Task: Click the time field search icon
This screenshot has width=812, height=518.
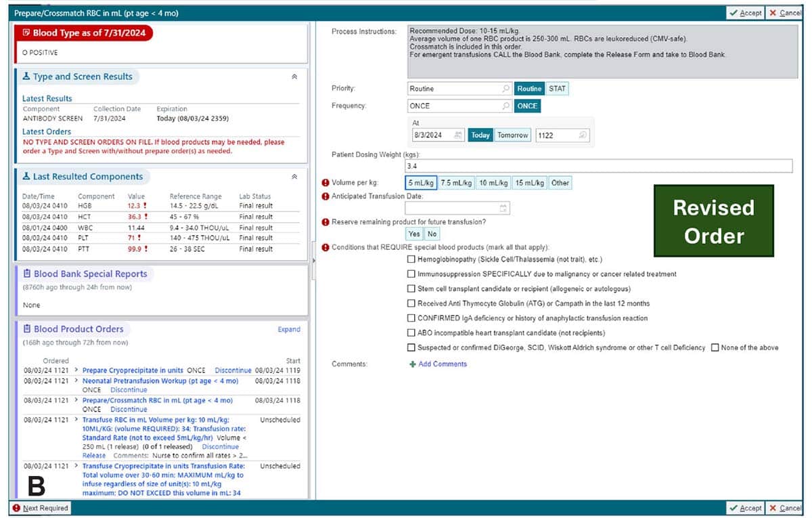Action: click(x=583, y=135)
